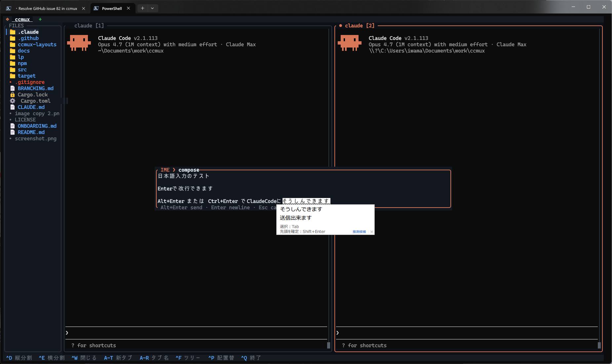Click the ^W 閉じる shortcut

click(84, 358)
